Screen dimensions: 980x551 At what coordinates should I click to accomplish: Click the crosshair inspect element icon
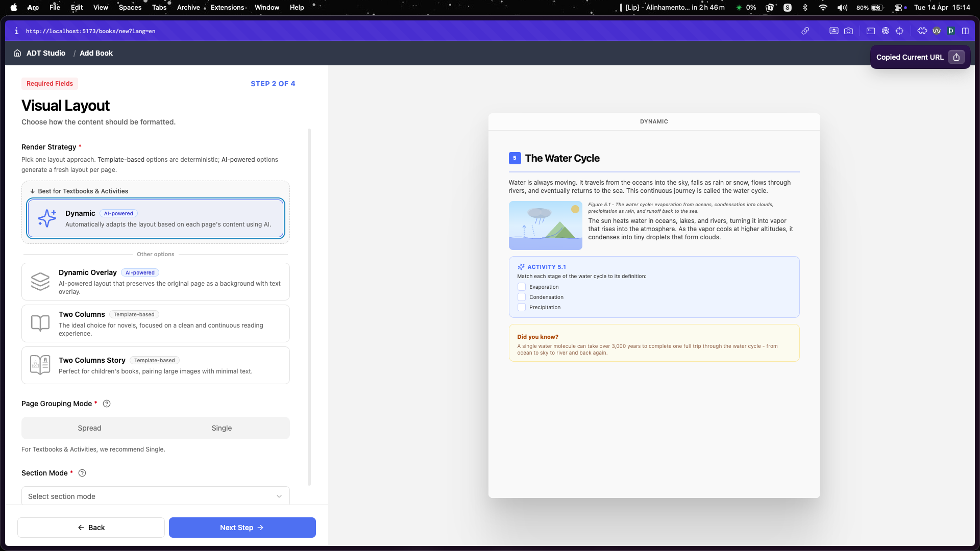point(900,31)
